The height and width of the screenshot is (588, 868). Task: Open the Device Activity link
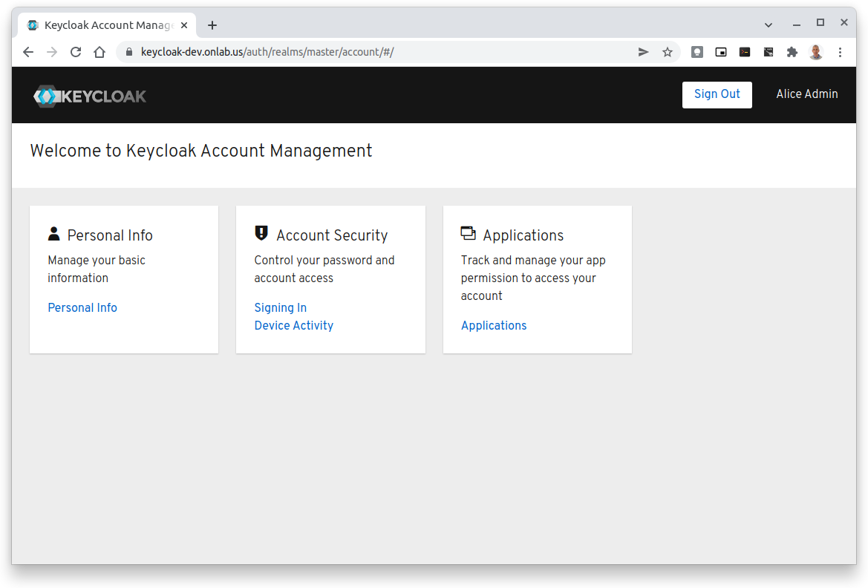(x=293, y=326)
